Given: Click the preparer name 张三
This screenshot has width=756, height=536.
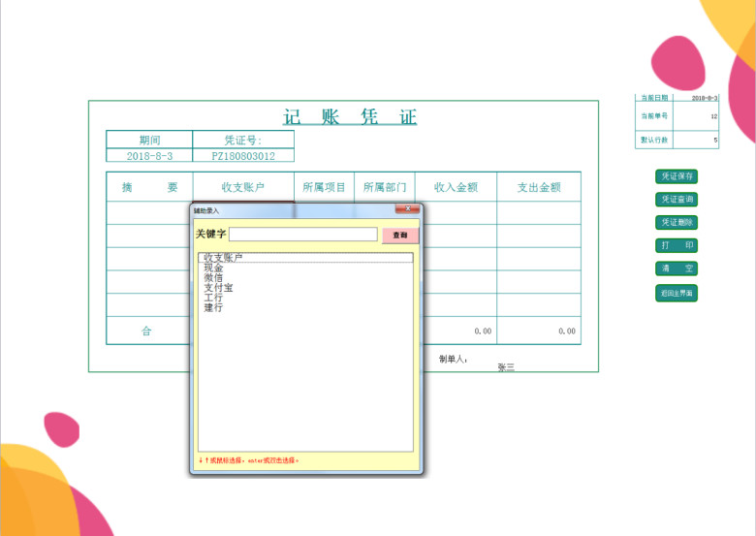Looking at the screenshot, I should click(506, 367).
